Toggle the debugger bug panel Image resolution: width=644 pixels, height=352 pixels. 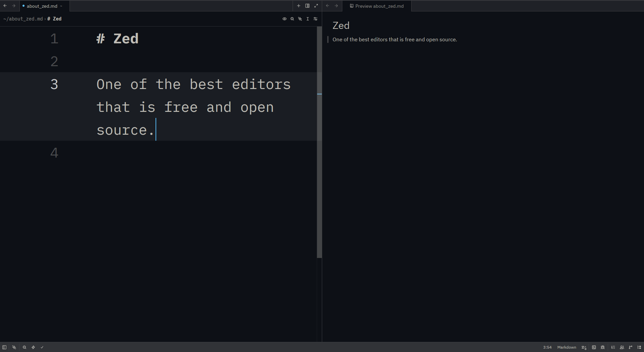(x=603, y=347)
